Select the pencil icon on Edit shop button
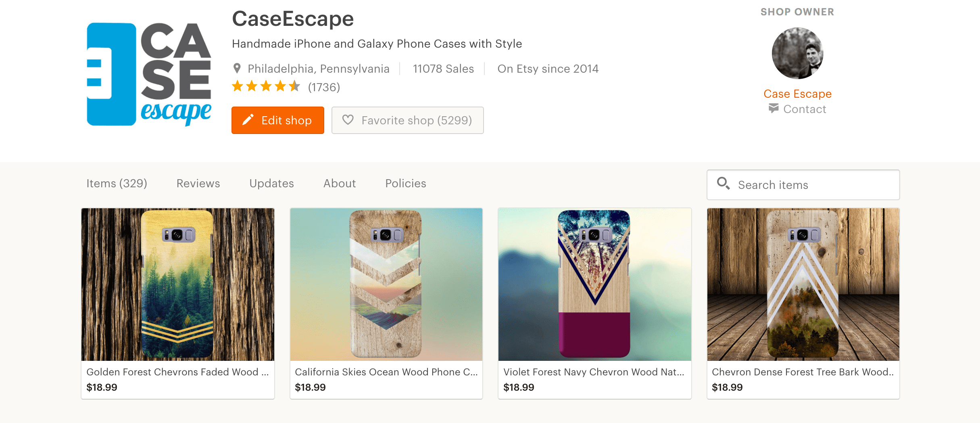The height and width of the screenshot is (423, 980). 249,120
